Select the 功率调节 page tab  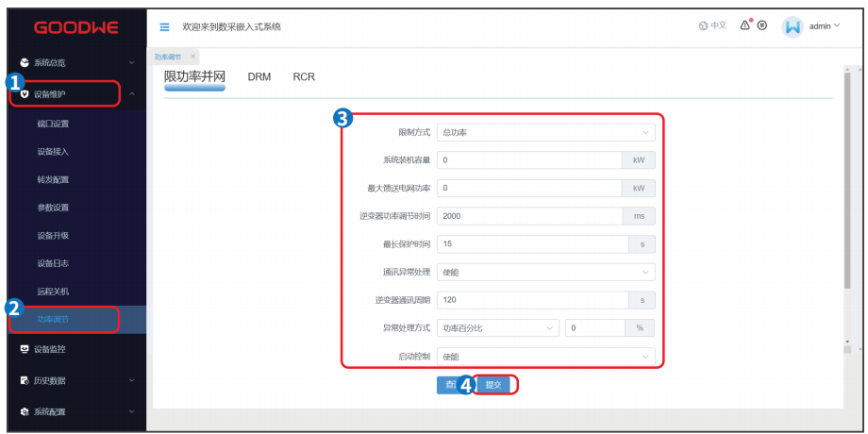pyautogui.click(x=168, y=57)
